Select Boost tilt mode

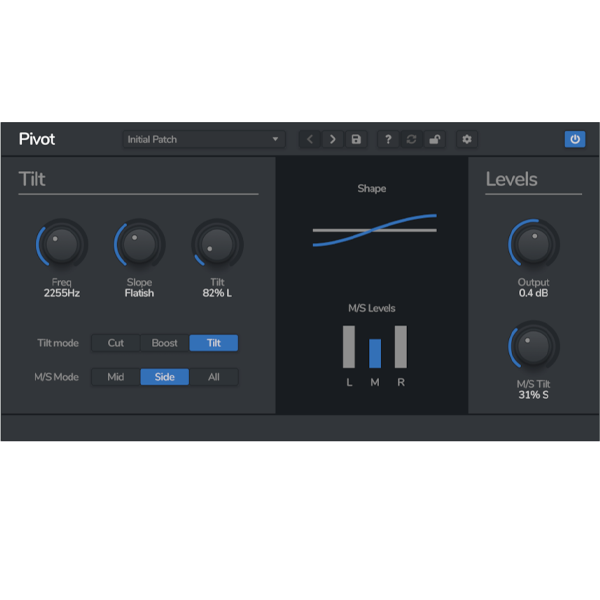165,343
